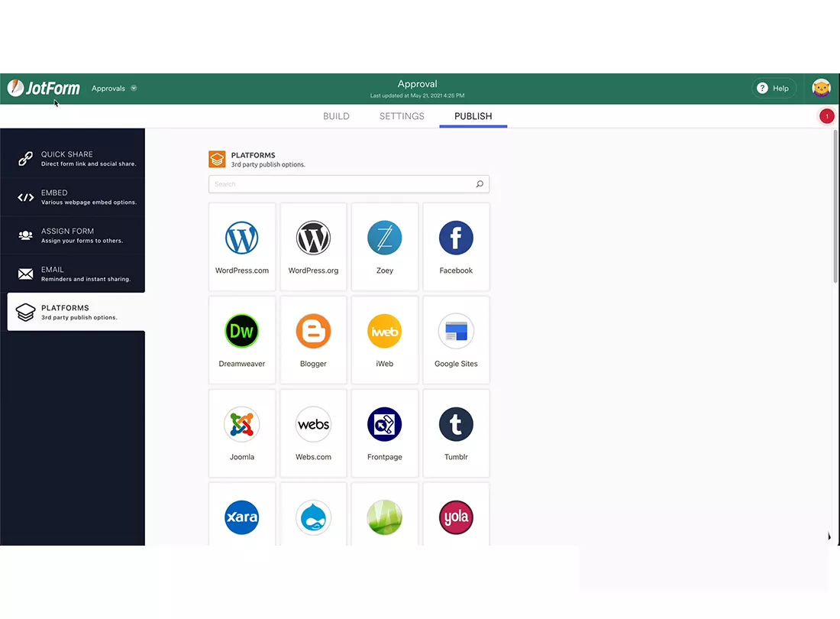The width and height of the screenshot is (840, 619).
Task: Select Platforms sidebar section
Action: tap(76, 312)
